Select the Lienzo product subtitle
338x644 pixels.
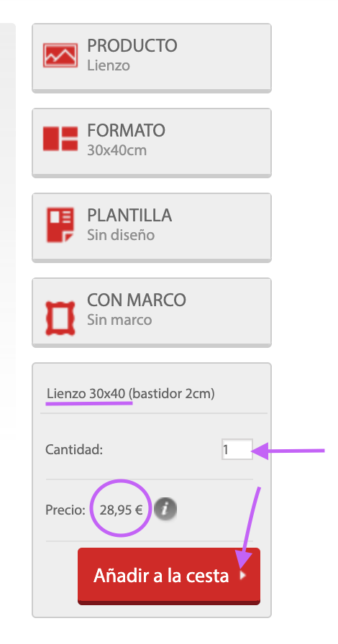[x=109, y=65]
